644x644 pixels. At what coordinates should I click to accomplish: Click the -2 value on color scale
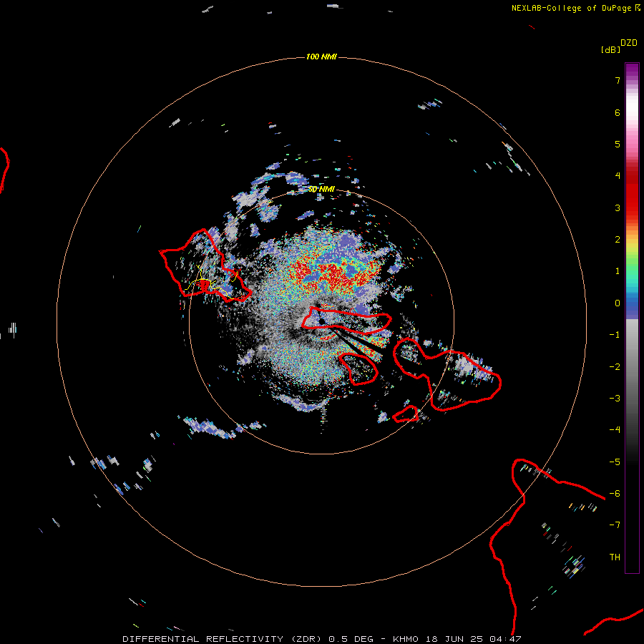click(x=615, y=367)
